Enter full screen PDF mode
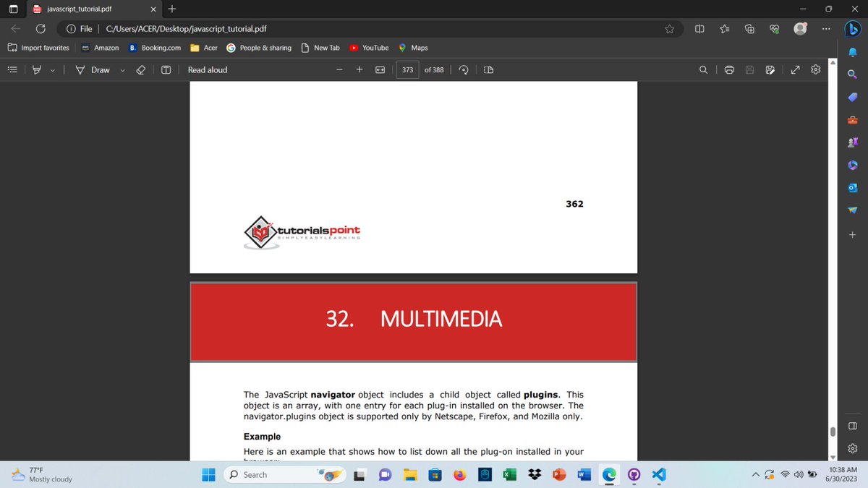This screenshot has width=868, height=488. 796,70
